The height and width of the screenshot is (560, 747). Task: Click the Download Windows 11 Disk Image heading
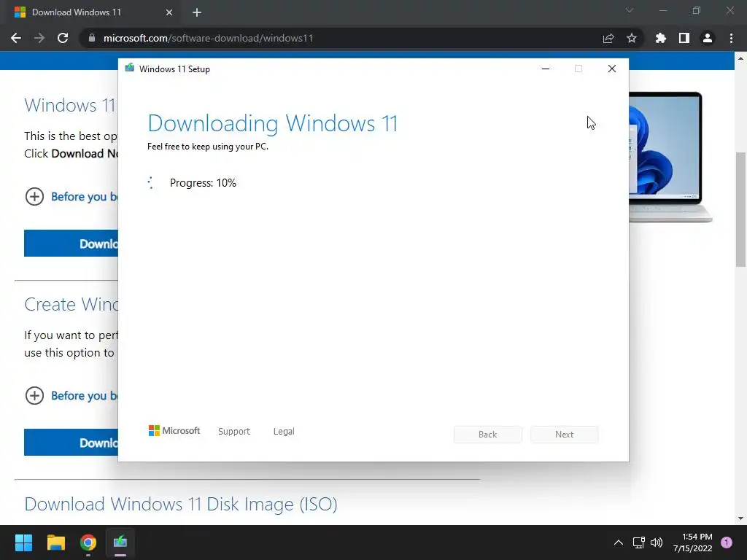[x=181, y=505]
